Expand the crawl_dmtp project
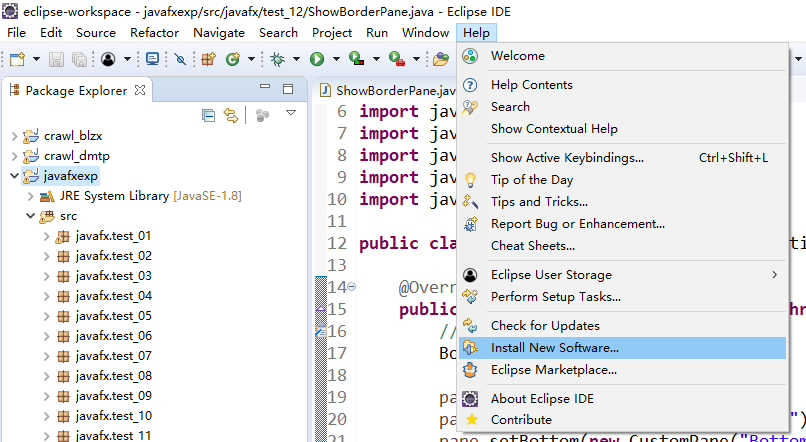Viewport: 806px width, 442px height. point(14,156)
